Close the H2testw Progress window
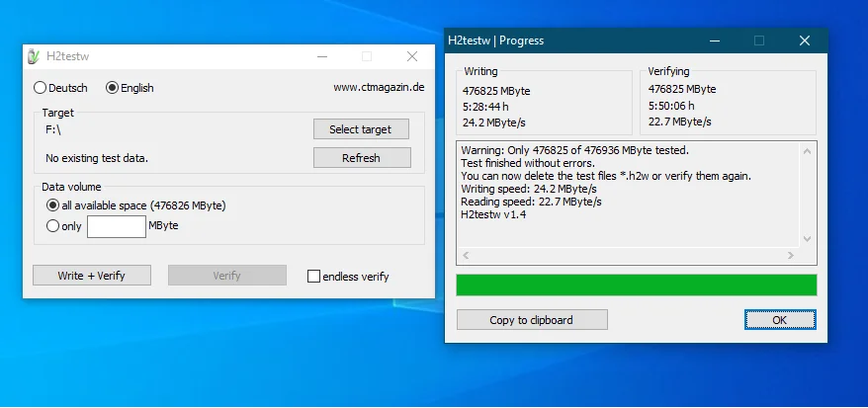868x408 pixels. click(805, 41)
